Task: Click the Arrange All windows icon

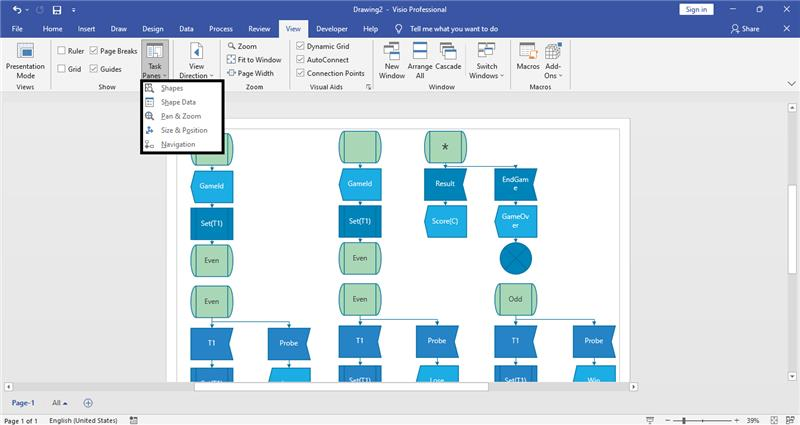Action: (x=420, y=51)
